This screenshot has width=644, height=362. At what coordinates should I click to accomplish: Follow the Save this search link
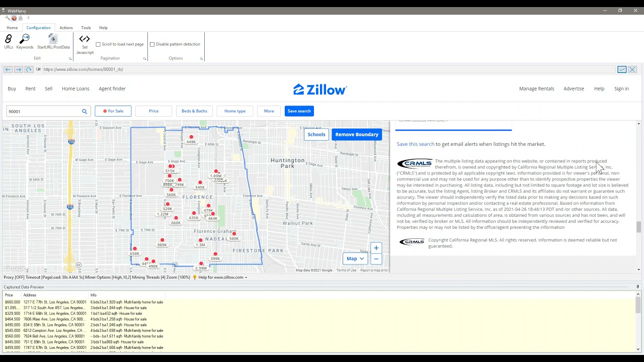pyautogui.click(x=416, y=144)
